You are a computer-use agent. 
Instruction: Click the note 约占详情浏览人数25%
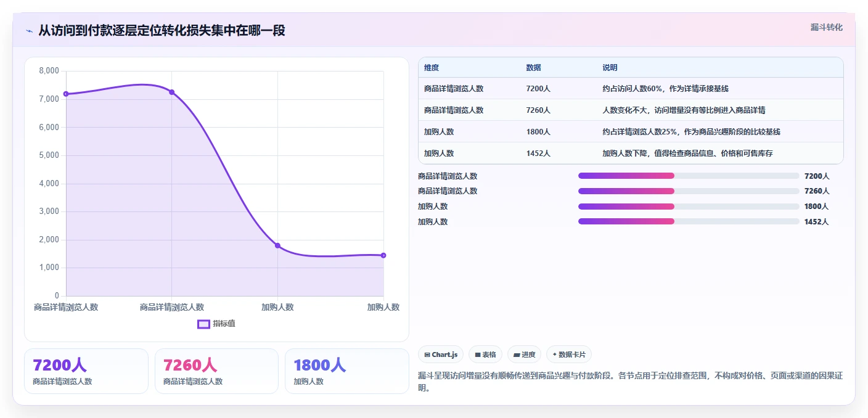click(x=639, y=132)
